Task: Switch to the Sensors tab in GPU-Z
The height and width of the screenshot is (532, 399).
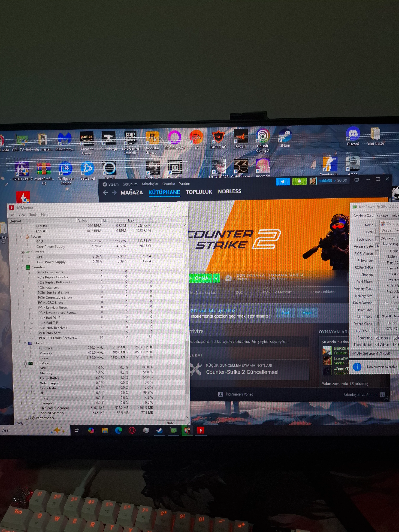Action: [x=382, y=216]
